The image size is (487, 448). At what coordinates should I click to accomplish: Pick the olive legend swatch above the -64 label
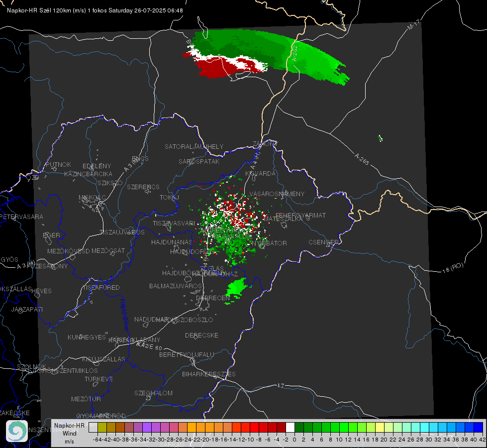tap(102, 427)
